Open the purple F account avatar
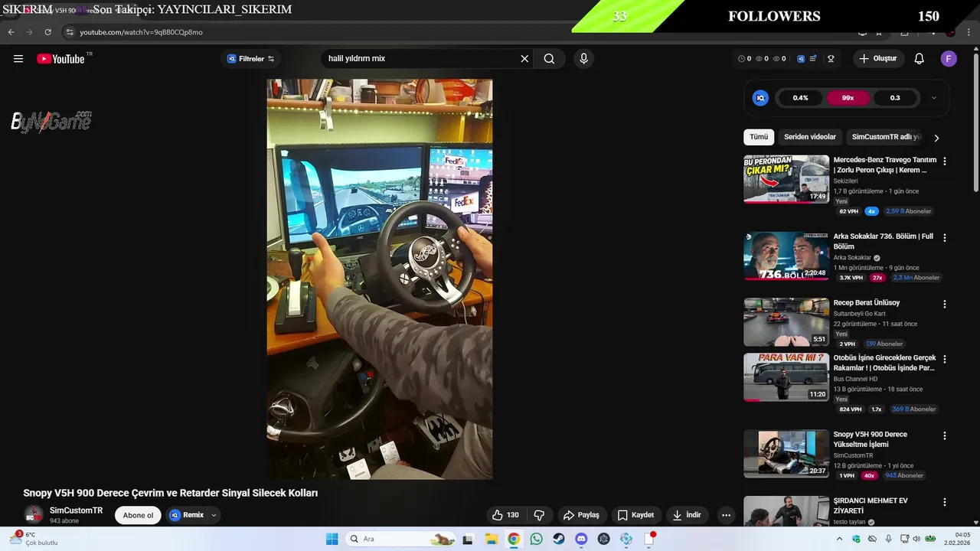The height and width of the screenshot is (551, 980). pyautogui.click(x=949, y=59)
